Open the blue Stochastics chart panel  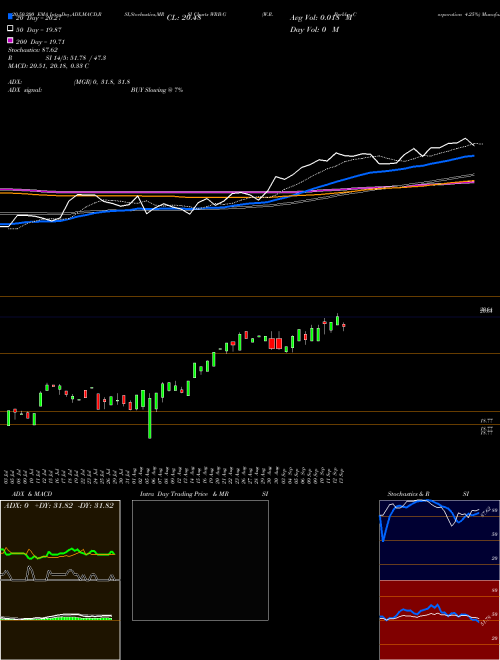click(439, 540)
